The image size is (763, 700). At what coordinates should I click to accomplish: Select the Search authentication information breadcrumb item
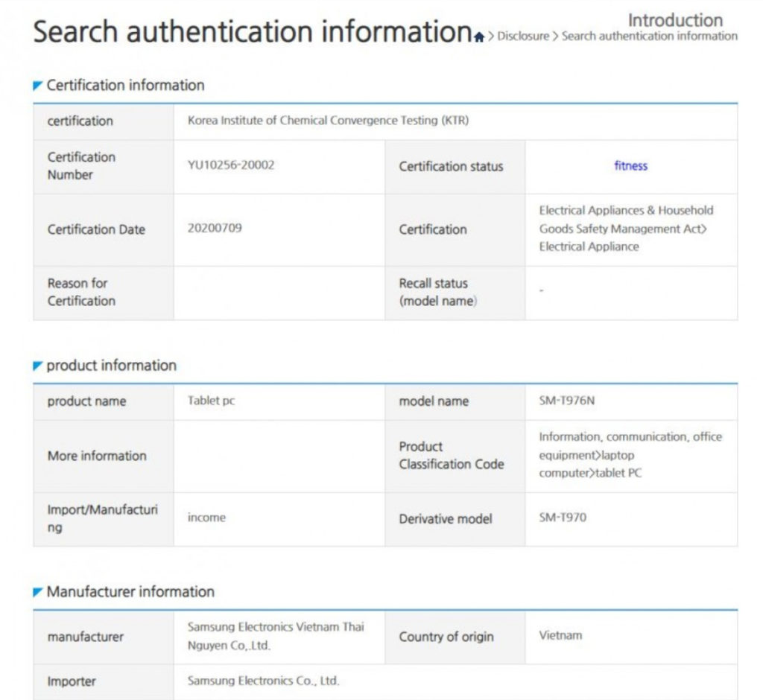649,36
